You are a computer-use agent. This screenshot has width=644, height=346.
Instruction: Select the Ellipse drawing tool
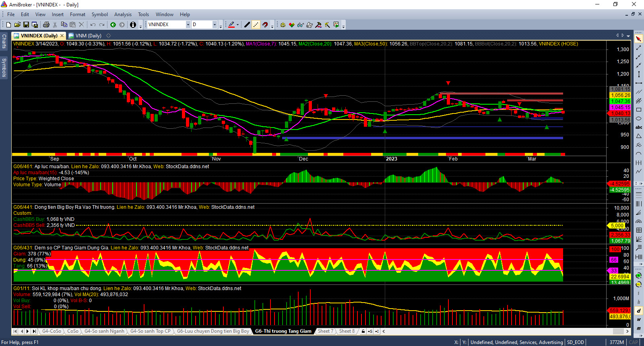[x=639, y=118]
